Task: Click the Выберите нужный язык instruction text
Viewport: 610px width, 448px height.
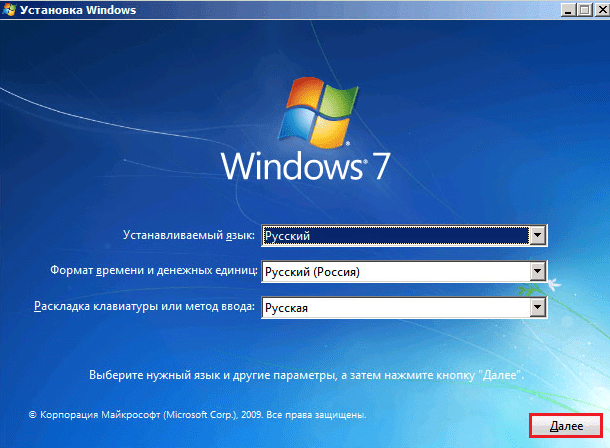Action: [x=307, y=375]
